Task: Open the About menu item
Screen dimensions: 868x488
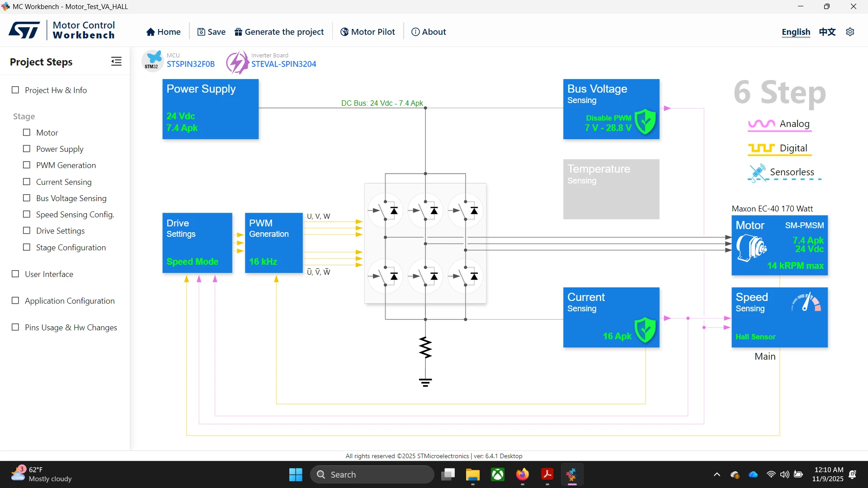Action: tap(429, 32)
